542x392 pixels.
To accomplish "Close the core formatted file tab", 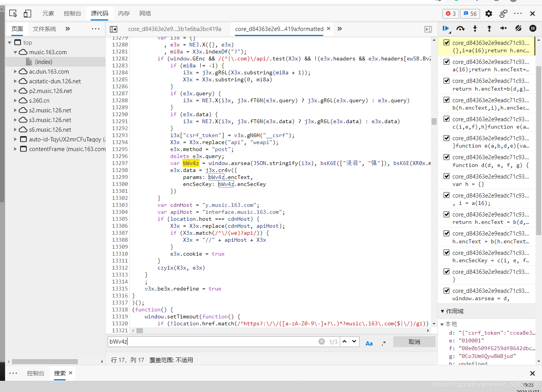I will click(329, 28).
